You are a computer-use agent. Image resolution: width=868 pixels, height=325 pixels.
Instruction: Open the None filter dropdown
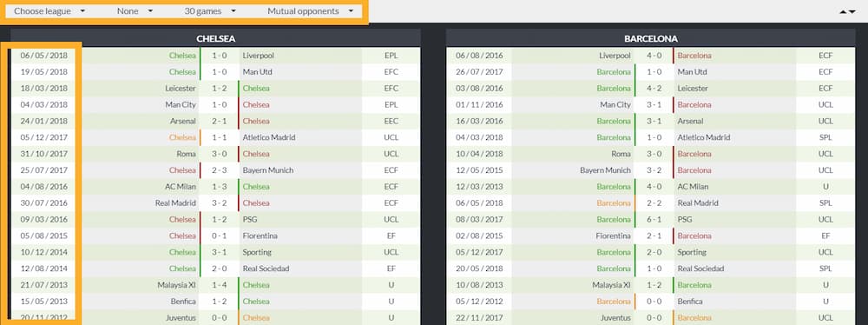click(x=135, y=11)
